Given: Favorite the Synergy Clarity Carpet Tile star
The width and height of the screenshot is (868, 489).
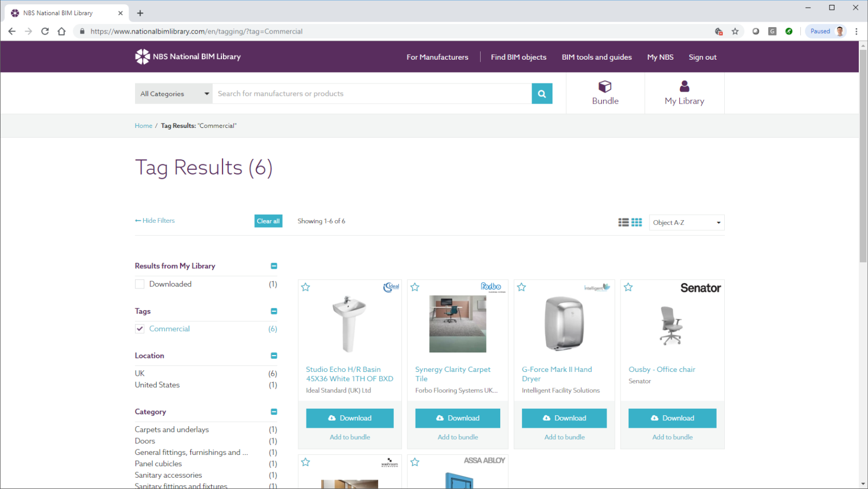Looking at the screenshot, I should (x=415, y=287).
